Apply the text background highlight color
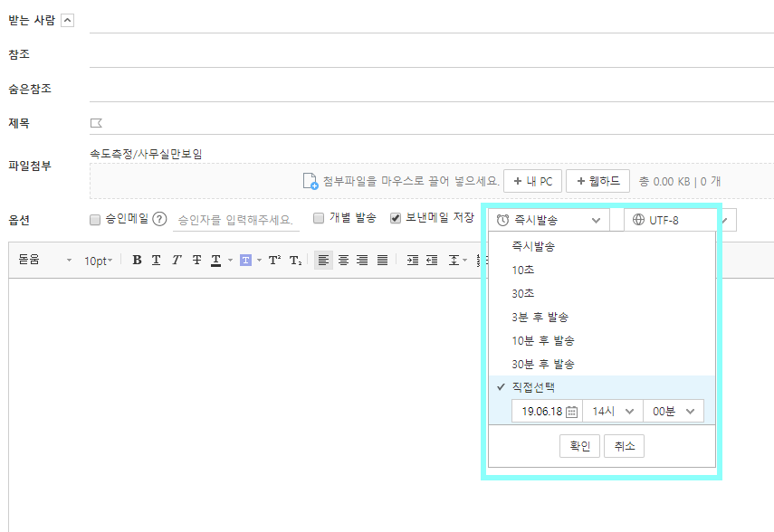This screenshot has height=532, width=774. click(x=245, y=260)
